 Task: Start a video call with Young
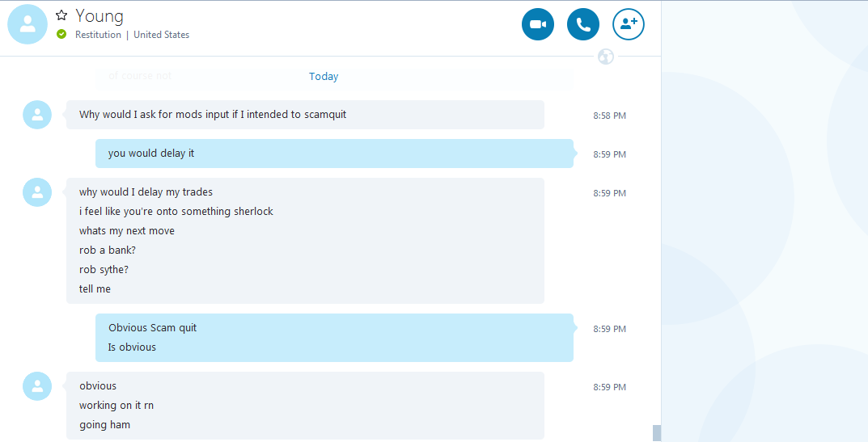537,24
